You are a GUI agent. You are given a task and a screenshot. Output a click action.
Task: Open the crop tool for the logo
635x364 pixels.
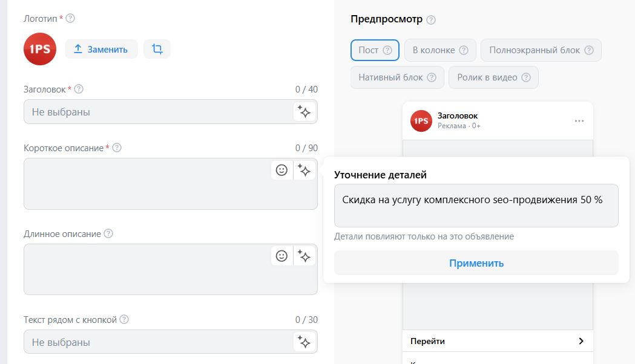tap(156, 49)
